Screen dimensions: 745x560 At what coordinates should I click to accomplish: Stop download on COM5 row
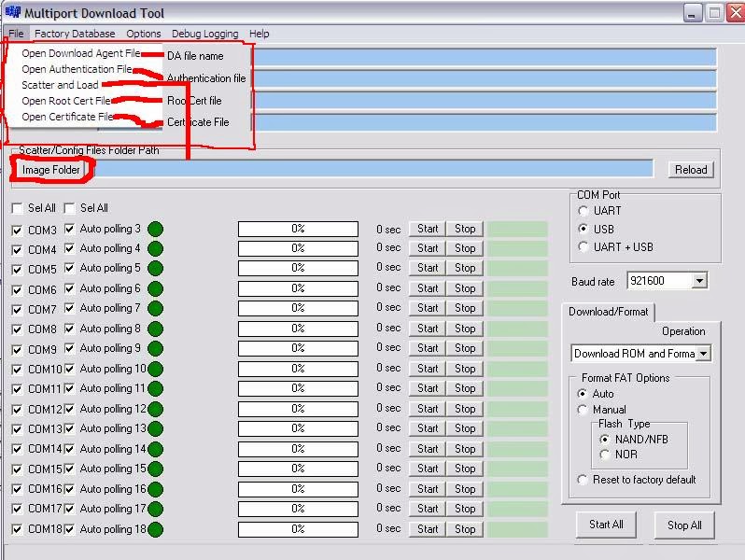465,268
